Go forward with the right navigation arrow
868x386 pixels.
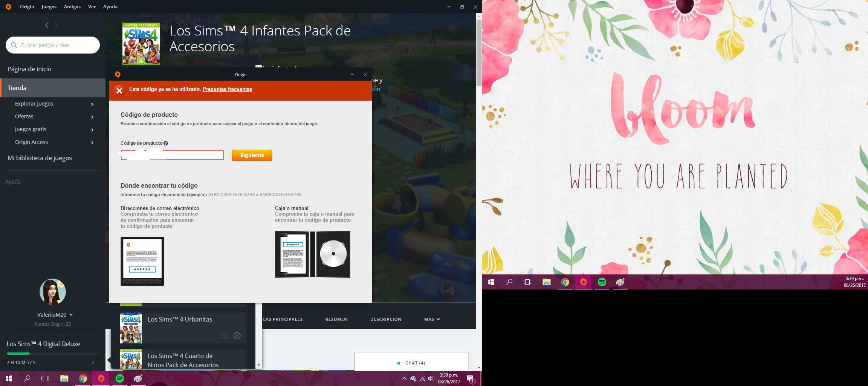56,25
